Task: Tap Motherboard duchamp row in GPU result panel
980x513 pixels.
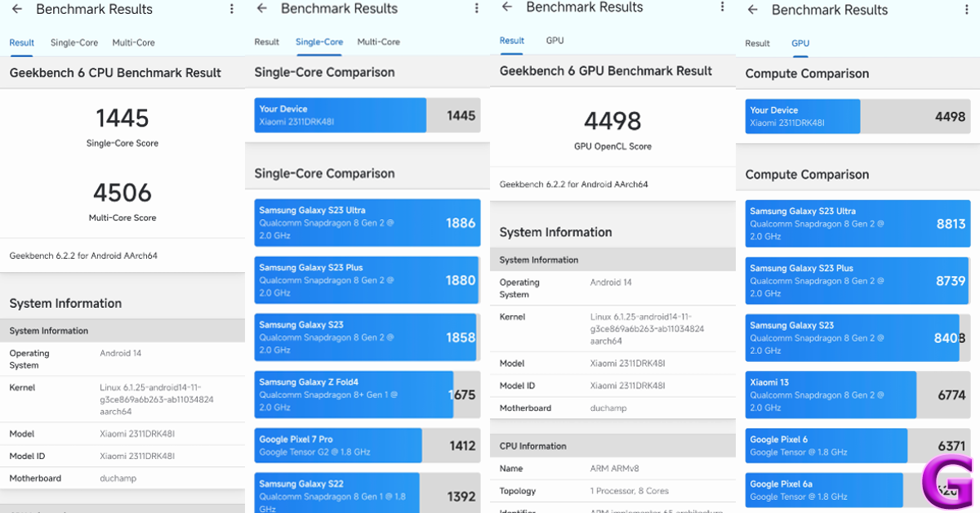Action: point(612,408)
